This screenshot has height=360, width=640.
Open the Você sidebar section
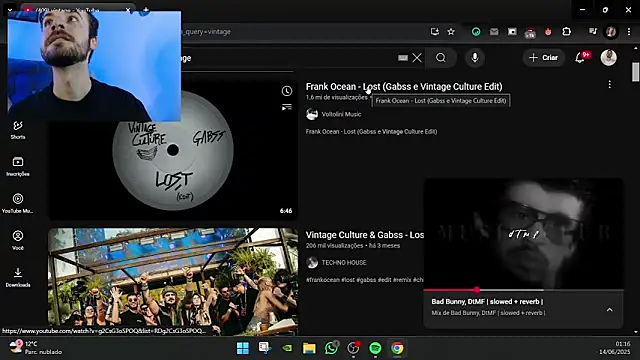pos(18,240)
